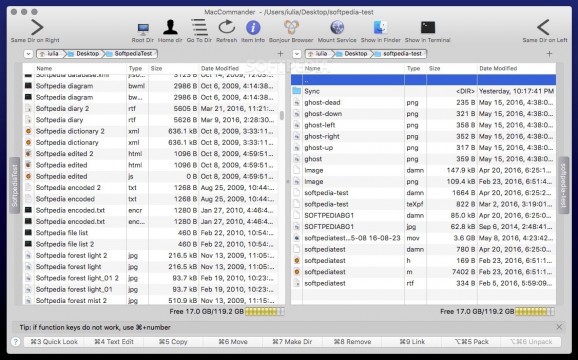Select the ghost-dead png file
The image size is (578, 360).
click(x=423, y=102)
